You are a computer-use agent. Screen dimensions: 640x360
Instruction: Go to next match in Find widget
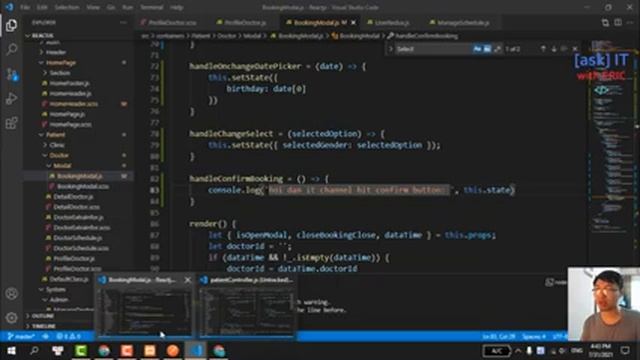pyautogui.click(x=554, y=49)
